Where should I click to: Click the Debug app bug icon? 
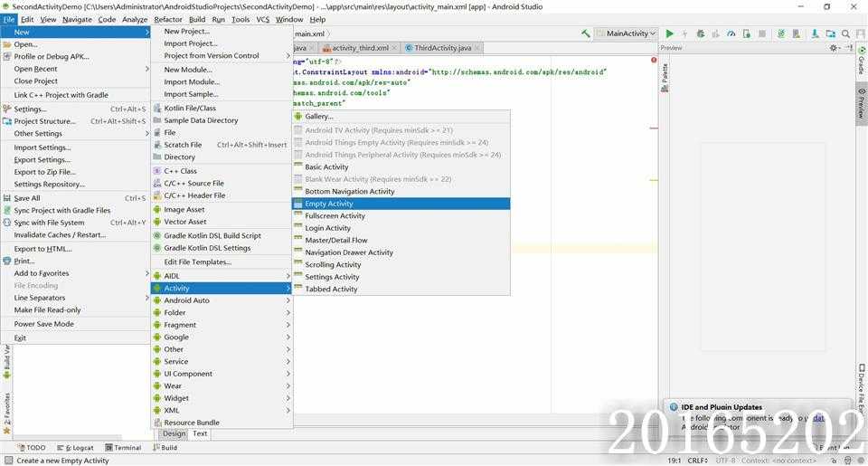pos(700,33)
